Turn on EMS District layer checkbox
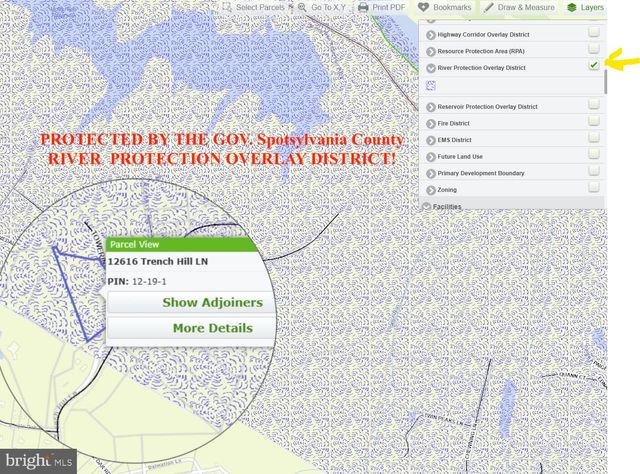Screen dimensions: 640x474 [x=594, y=137]
